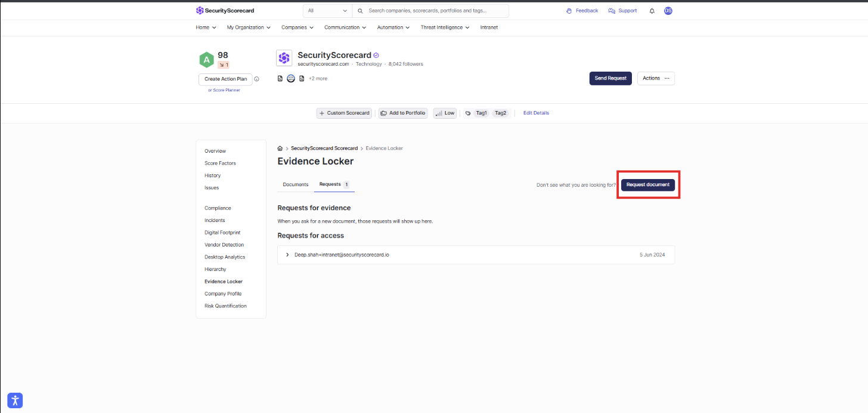Select Issues in the sidebar
The image size is (868, 413).
212,187
